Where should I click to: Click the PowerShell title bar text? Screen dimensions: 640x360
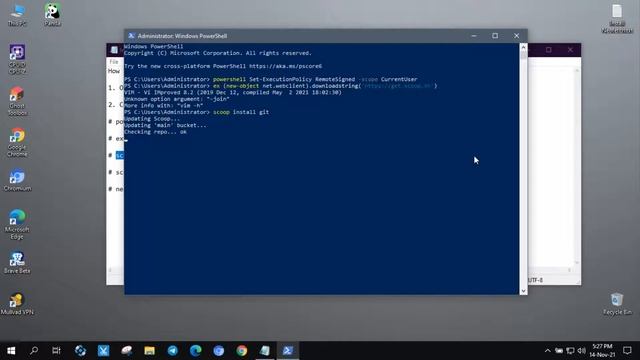point(182,36)
